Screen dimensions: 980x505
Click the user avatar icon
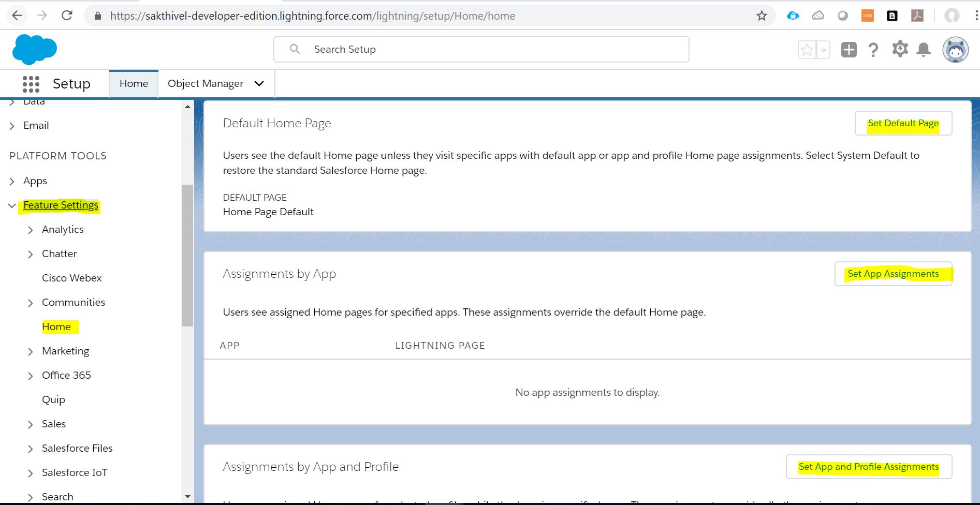pos(956,49)
